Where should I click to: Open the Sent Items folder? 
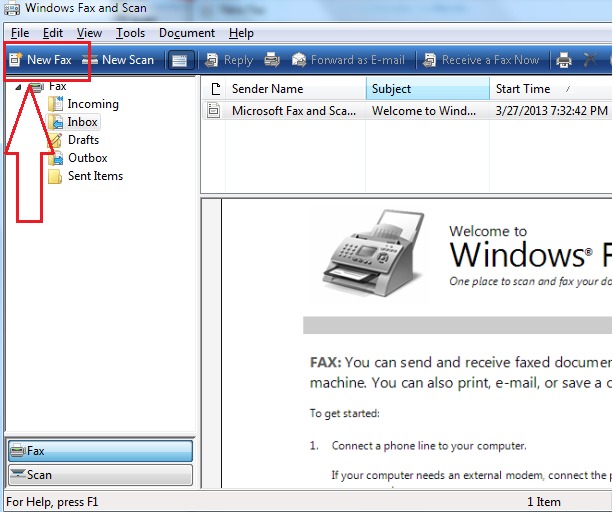click(x=95, y=176)
